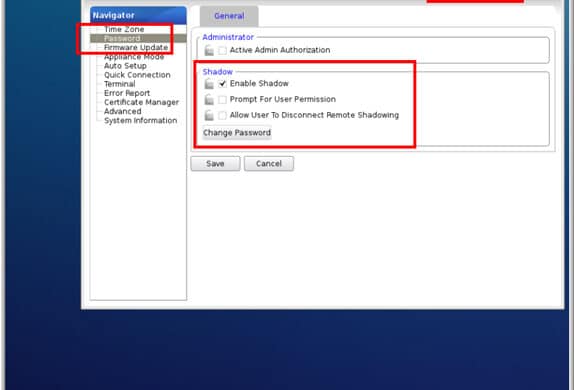574x390 pixels.
Task: Click the lock icon beside Enable Shadow
Action: pyautogui.click(x=209, y=84)
